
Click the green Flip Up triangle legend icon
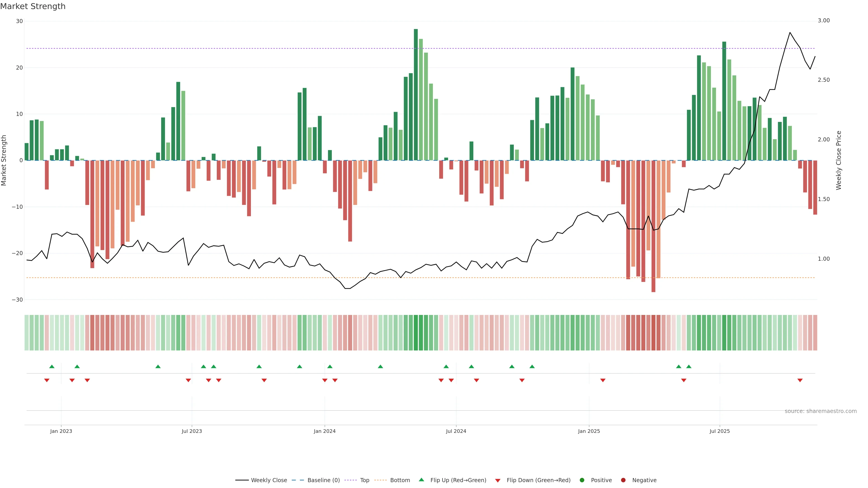[x=421, y=480]
